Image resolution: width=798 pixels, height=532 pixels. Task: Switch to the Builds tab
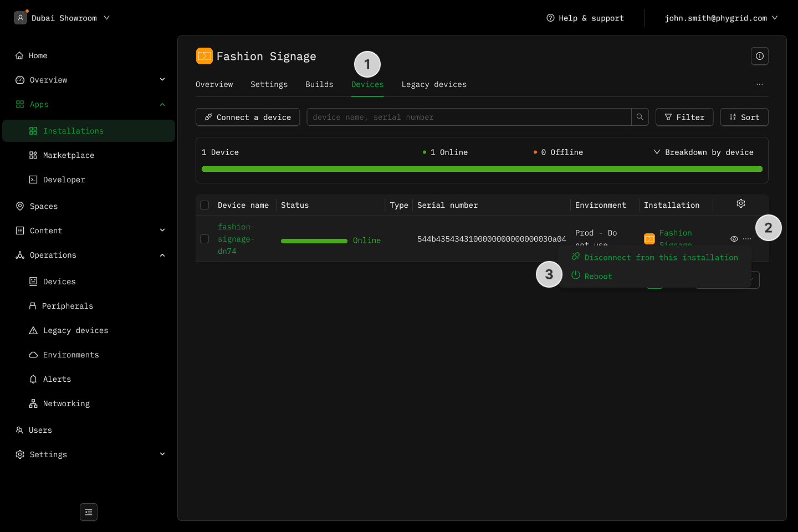click(x=319, y=84)
